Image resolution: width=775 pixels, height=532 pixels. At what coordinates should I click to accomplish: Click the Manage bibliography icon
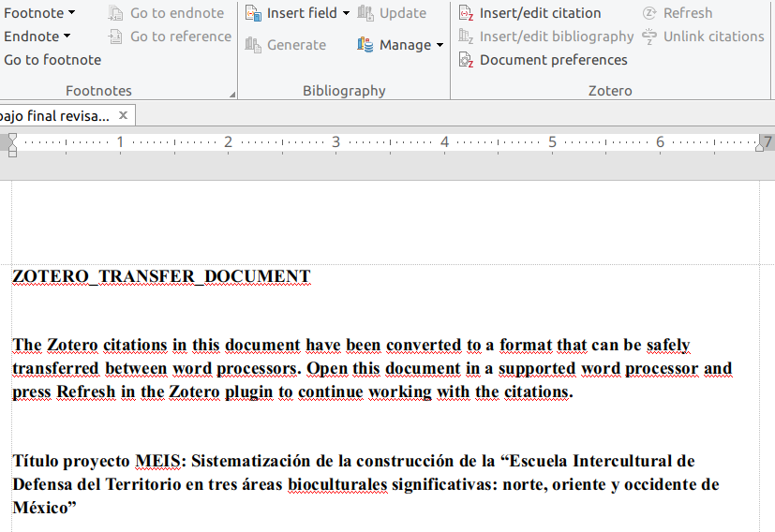point(365,45)
